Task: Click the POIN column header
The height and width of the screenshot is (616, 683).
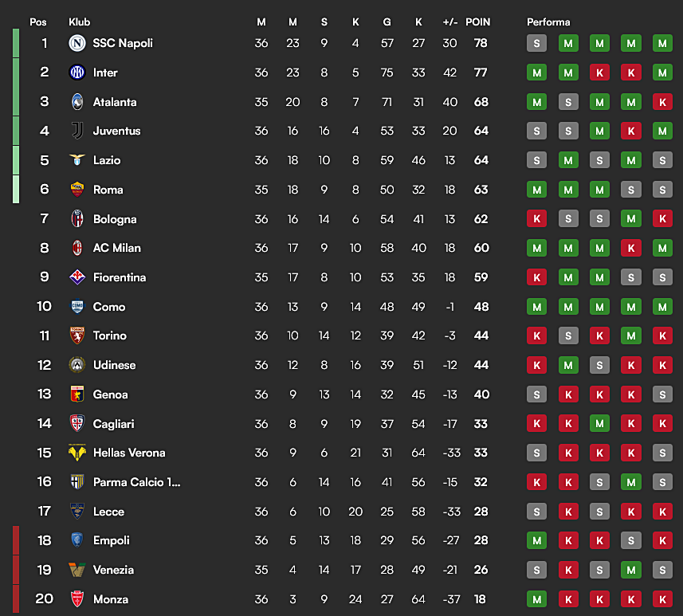Action: (x=478, y=22)
